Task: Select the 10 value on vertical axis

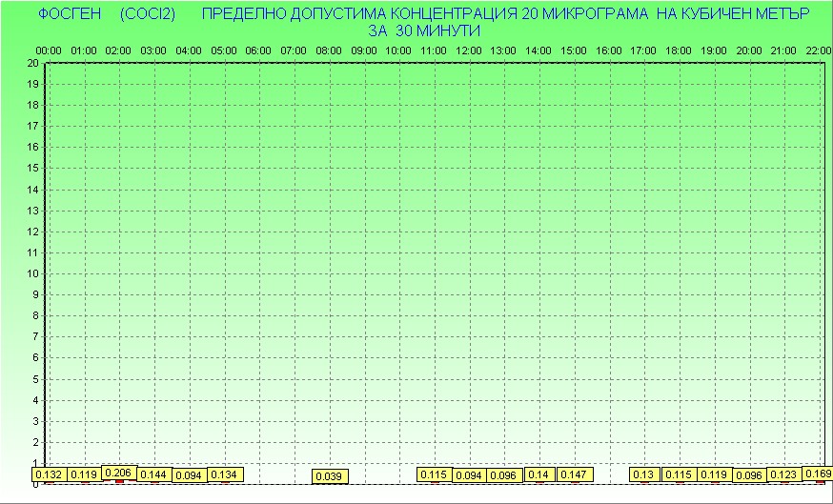Action: 32,273
